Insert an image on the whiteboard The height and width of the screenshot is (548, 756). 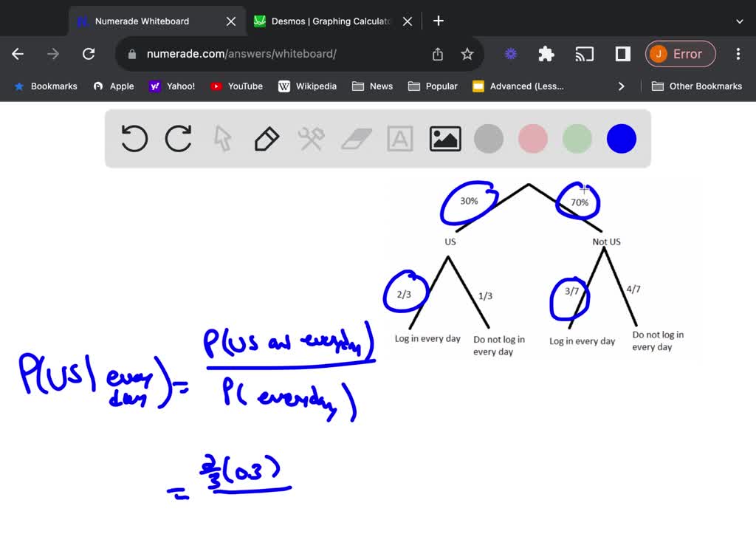click(x=444, y=138)
